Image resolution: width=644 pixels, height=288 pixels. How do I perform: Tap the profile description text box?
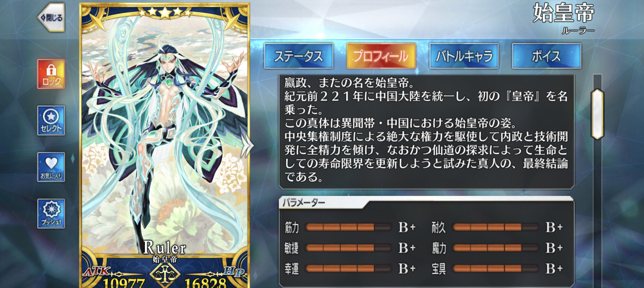click(x=426, y=132)
